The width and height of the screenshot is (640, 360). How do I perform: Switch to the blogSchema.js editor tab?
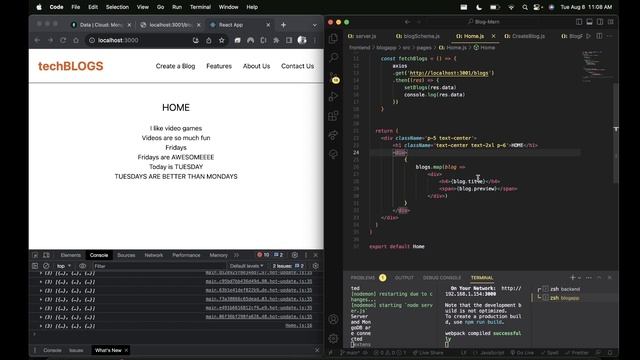[x=418, y=36]
